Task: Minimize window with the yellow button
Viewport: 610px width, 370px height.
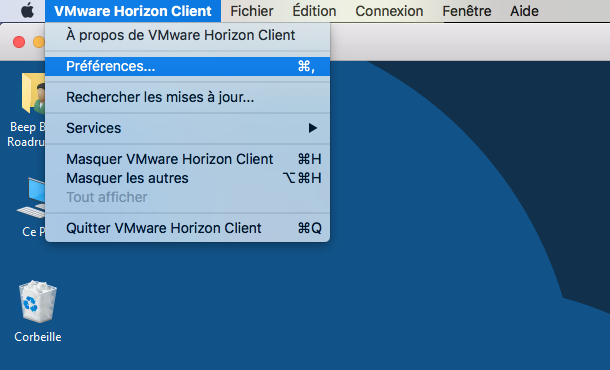Action: (x=39, y=42)
